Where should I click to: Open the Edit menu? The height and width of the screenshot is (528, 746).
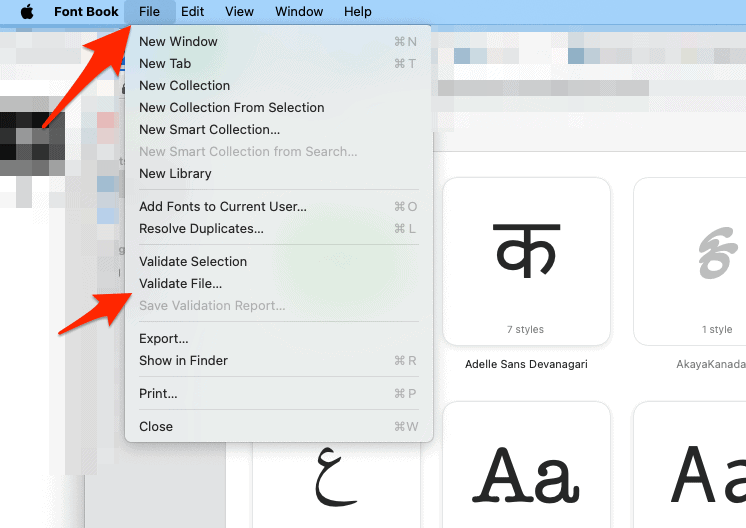(x=193, y=12)
